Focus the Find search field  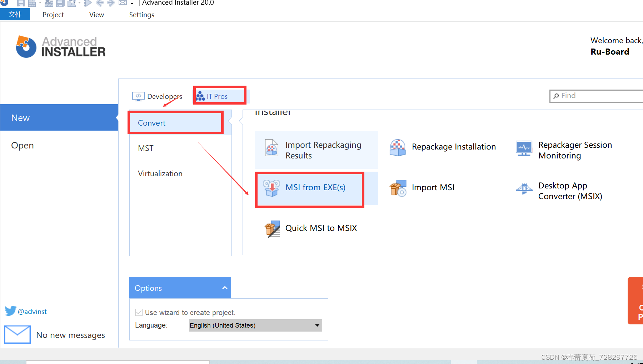596,96
